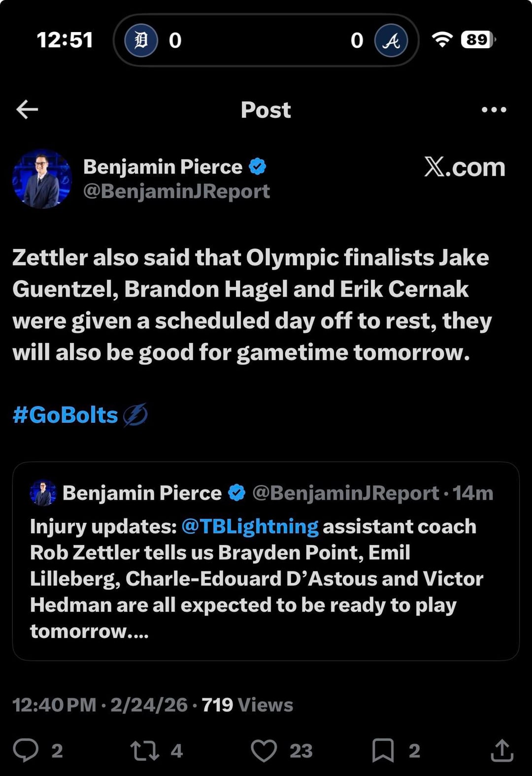Tap the @BenjaminJReport handle under author name
This screenshot has width=532, height=776.
click(x=176, y=191)
